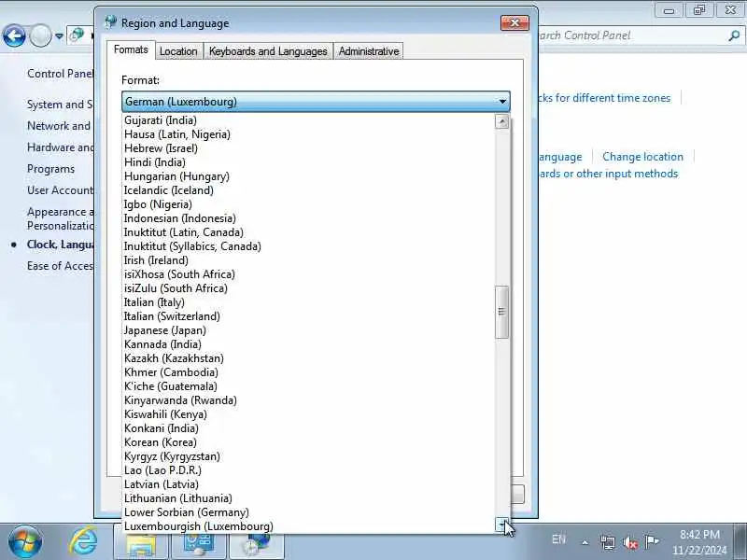Select Italian (Italy) format
This screenshot has height=560, width=747.
pyautogui.click(x=309, y=301)
